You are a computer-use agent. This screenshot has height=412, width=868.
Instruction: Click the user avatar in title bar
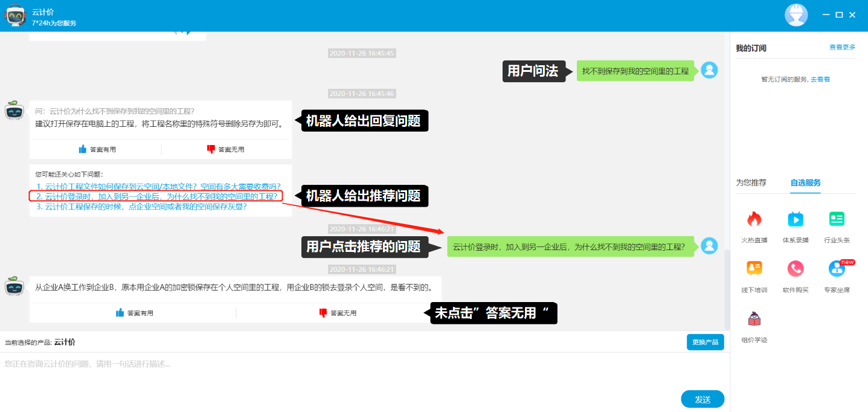(x=796, y=15)
